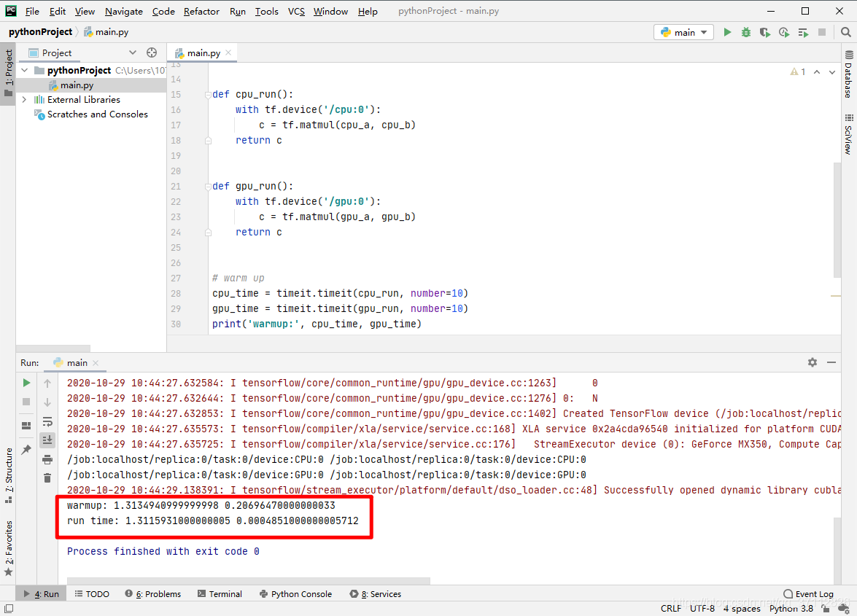The width and height of the screenshot is (857, 616).
Task: Pin the Run tab
Action: pos(26,450)
